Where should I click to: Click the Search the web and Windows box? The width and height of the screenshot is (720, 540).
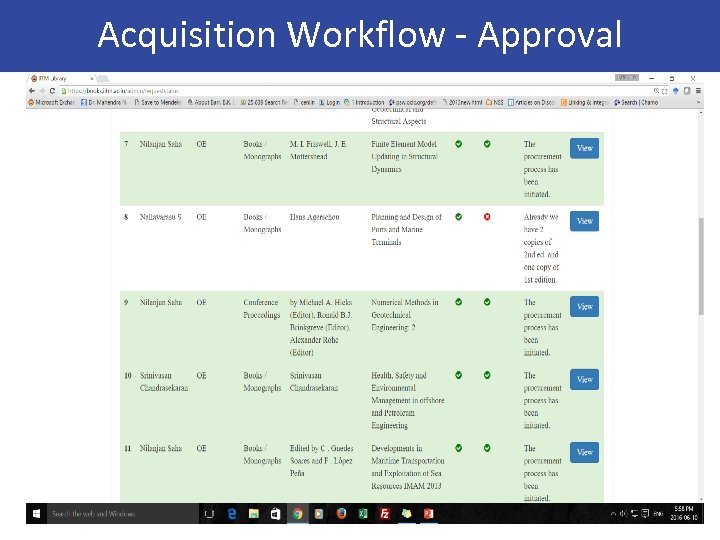(123, 513)
